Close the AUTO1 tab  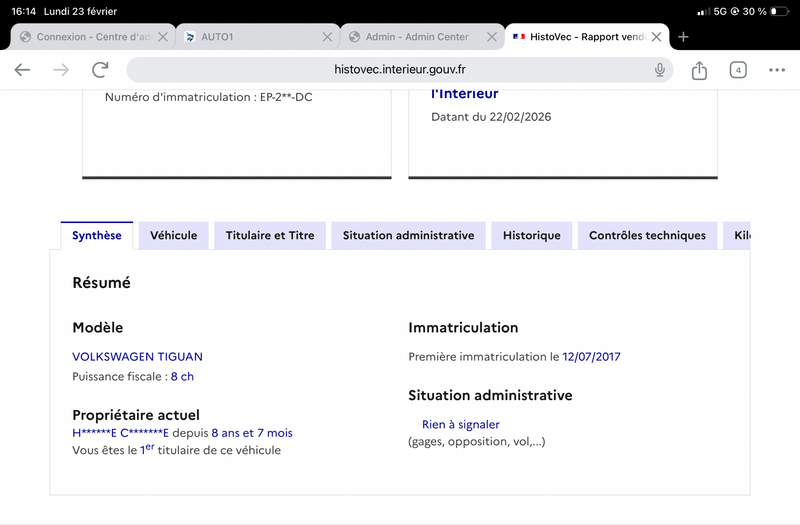(x=327, y=37)
